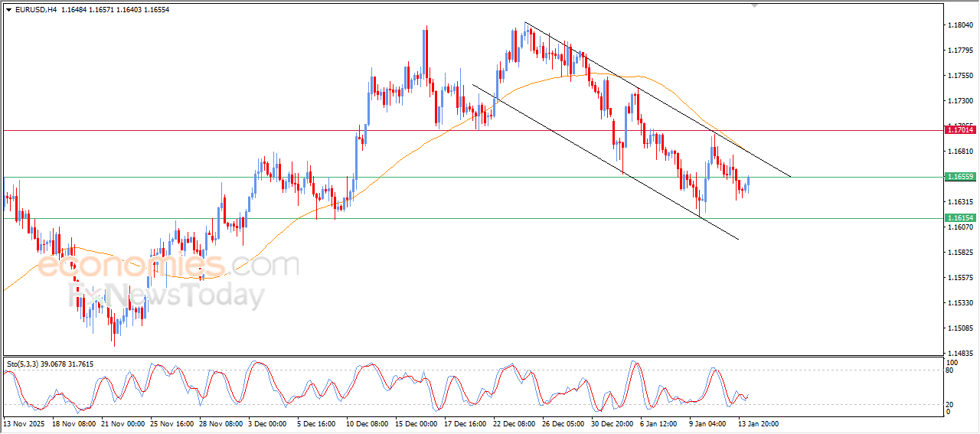Click the 13 Jan 20:00 time label

click(x=759, y=423)
